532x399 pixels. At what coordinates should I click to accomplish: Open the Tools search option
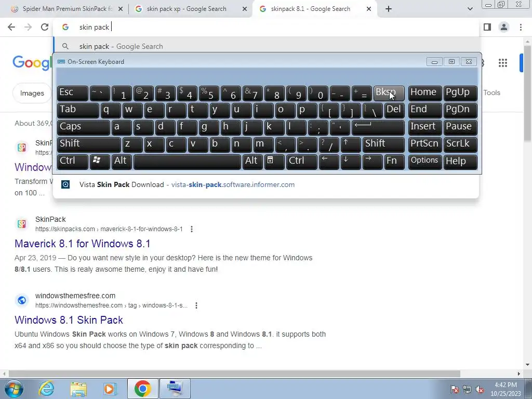point(491,92)
